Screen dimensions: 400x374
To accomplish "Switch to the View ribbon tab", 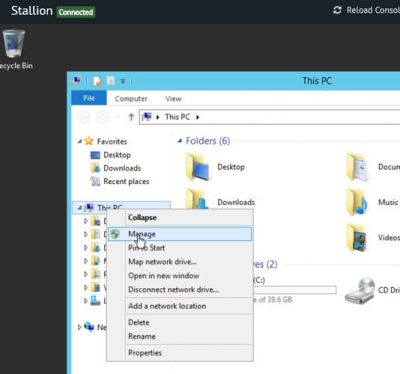I will tap(173, 99).
